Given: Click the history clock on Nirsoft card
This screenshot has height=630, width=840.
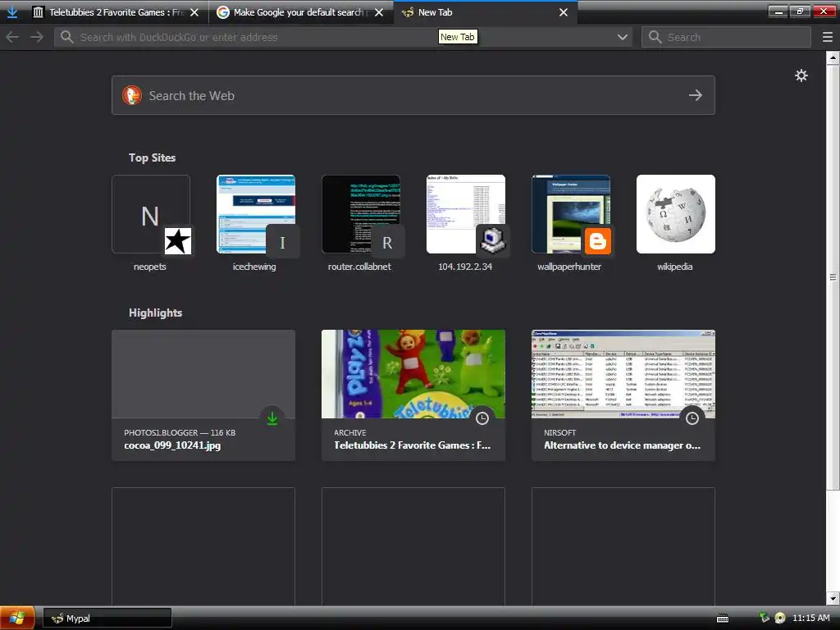Looking at the screenshot, I should coord(692,418).
